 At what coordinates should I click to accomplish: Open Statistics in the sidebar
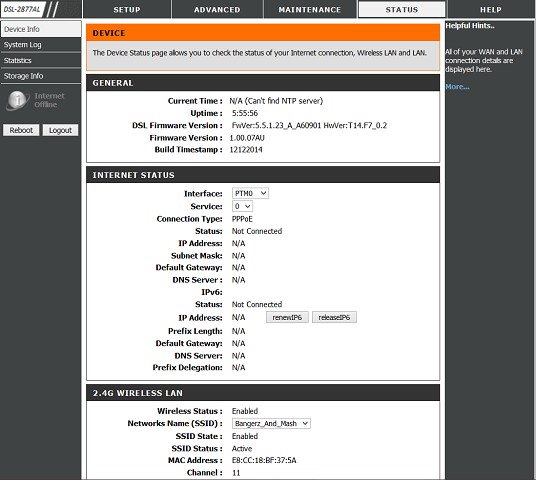[x=41, y=61]
